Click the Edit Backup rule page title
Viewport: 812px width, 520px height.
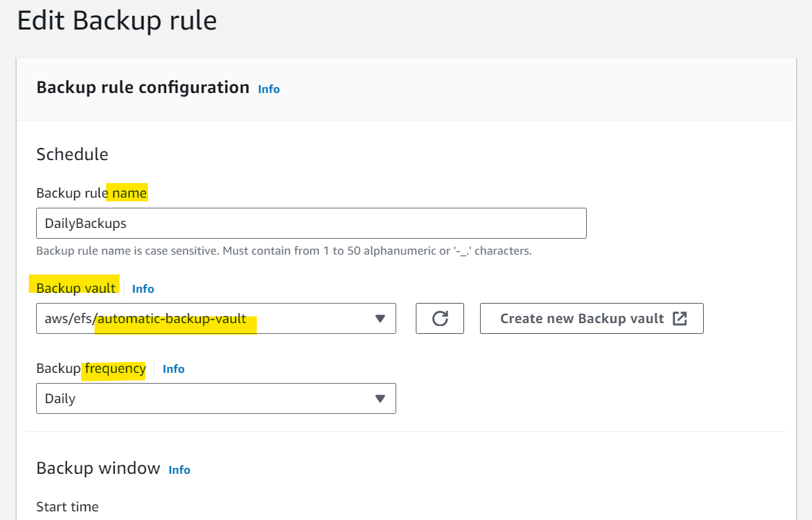pyautogui.click(x=117, y=21)
